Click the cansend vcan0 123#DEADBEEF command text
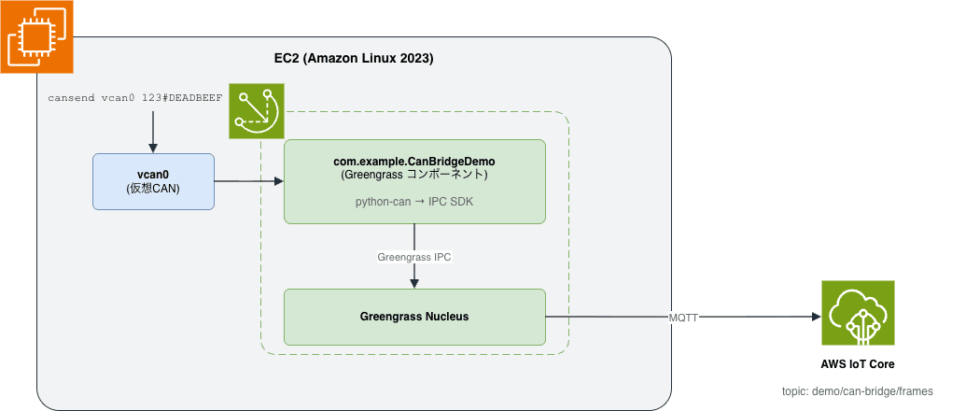The height and width of the screenshot is (411, 980). coord(135,98)
